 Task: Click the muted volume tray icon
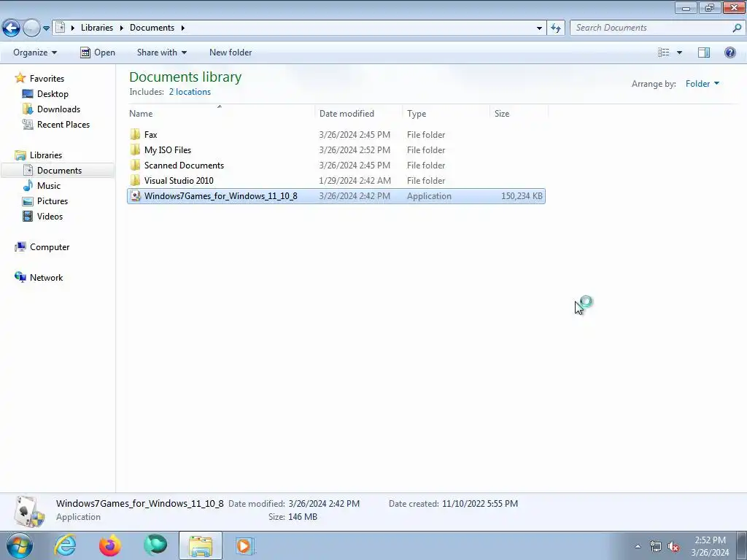click(673, 546)
